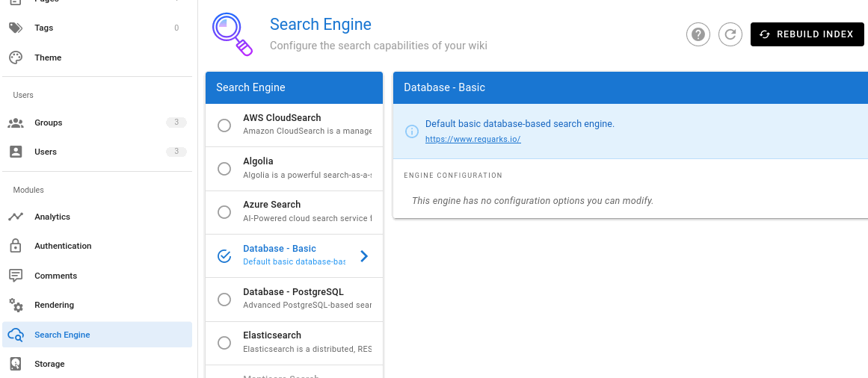Image resolution: width=868 pixels, height=378 pixels.
Task: Click the chevron next to Database - Basic
Action: click(x=364, y=256)
